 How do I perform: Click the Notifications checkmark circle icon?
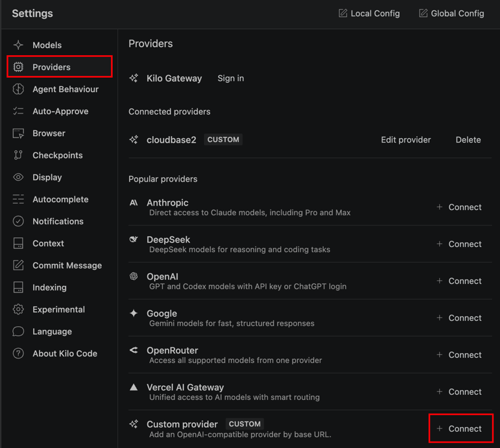tap(18, 221)
